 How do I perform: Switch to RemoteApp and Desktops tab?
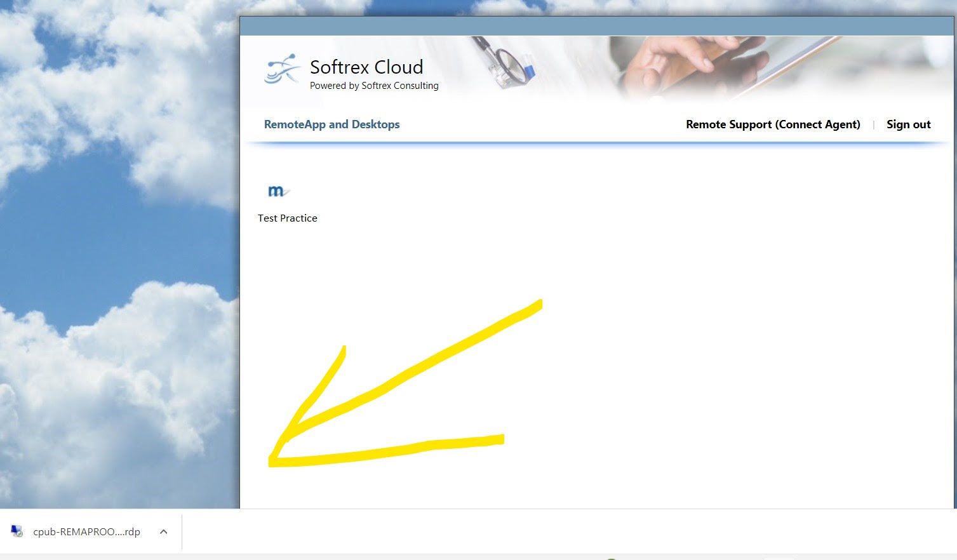point(331,124)
